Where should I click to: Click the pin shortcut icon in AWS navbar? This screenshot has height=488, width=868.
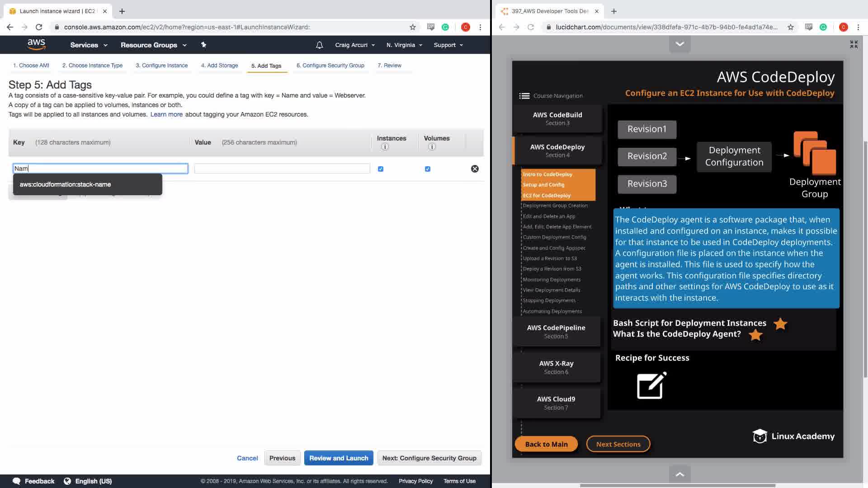click(x=203, y=45)
